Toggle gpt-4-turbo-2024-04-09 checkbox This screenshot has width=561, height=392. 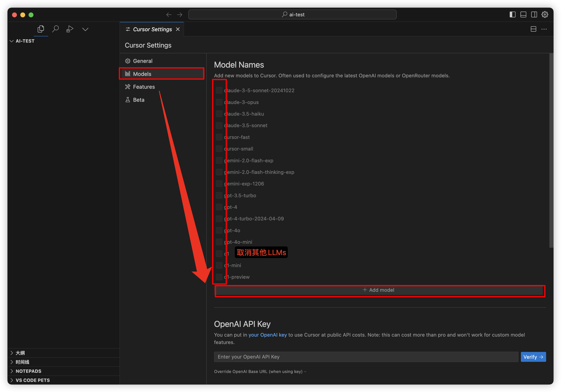pyautogui.click(x=219, y=219)
